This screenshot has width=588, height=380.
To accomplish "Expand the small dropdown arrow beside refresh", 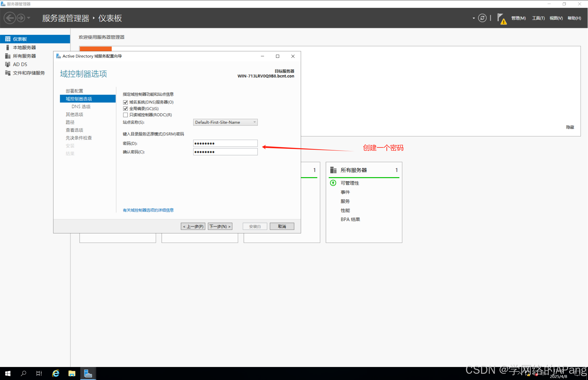I will point(474,18).
